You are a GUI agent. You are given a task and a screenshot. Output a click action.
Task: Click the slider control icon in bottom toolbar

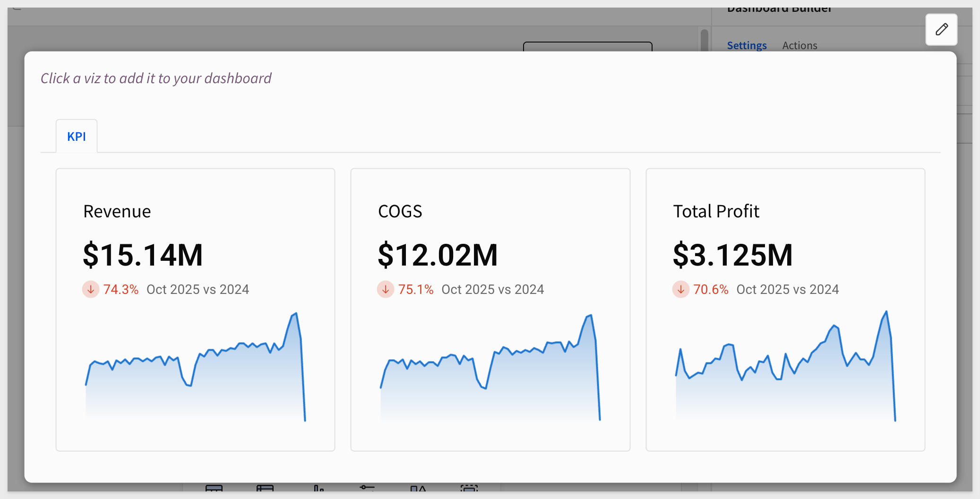[x=367, y=488]
